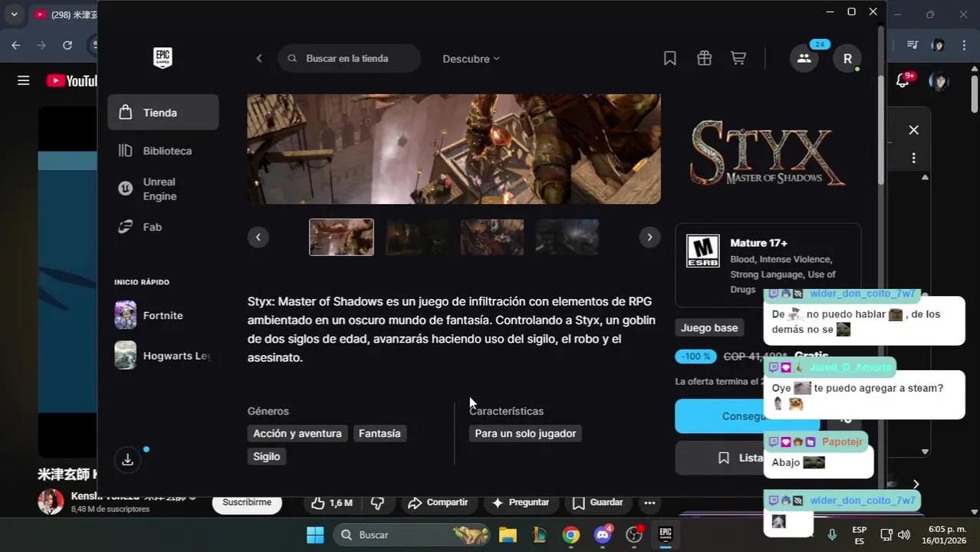
Task: Click Chrome's reload page button
Action: tap(67, 45)
